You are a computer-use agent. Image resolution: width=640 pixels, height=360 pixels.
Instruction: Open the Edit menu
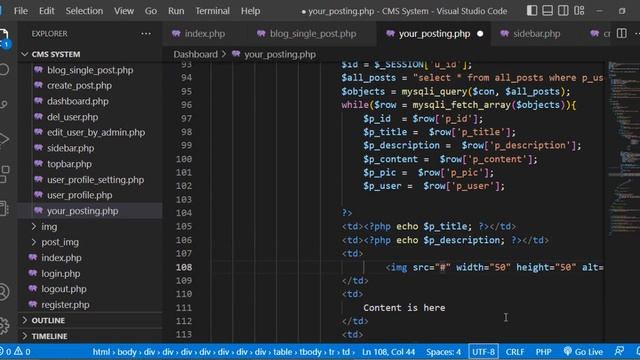[x=47, y=11]
